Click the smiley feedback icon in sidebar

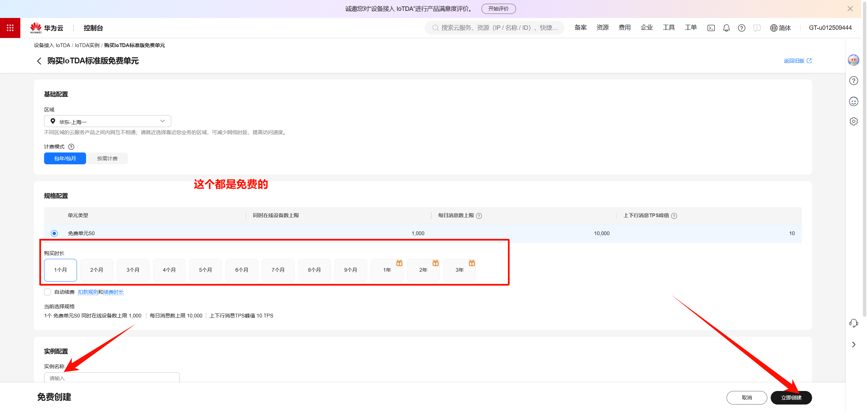pyautogui.click(x=853, y=101)
